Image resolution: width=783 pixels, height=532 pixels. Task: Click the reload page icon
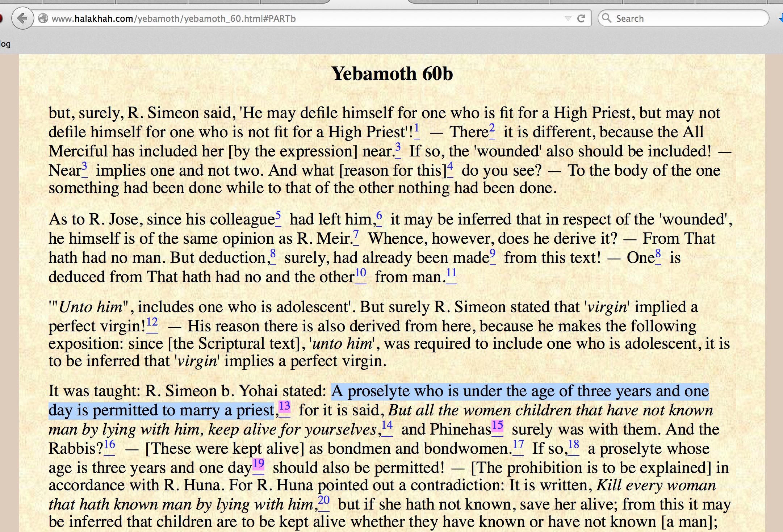[x=581, y=18]
